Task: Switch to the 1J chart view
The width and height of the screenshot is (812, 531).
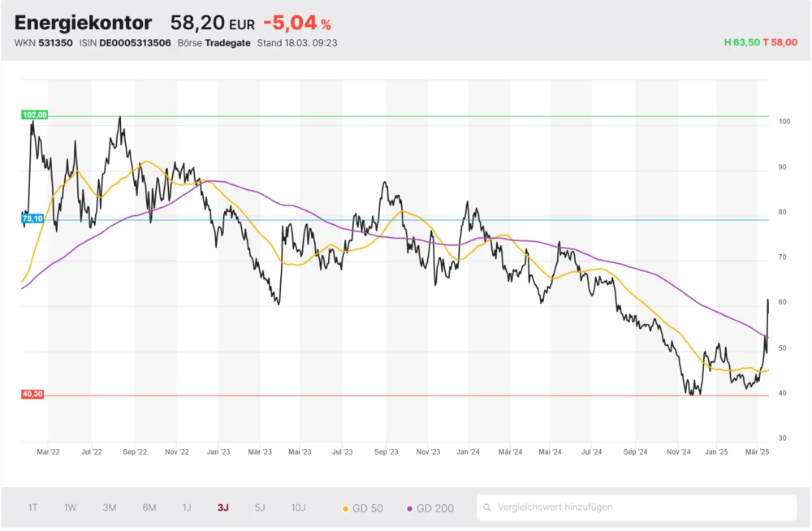Action: pyautogui.click(x=187, y=507)
